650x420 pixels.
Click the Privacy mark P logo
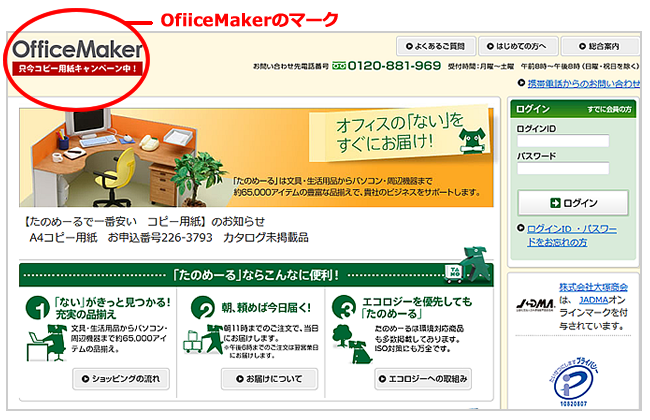point(575,382)
